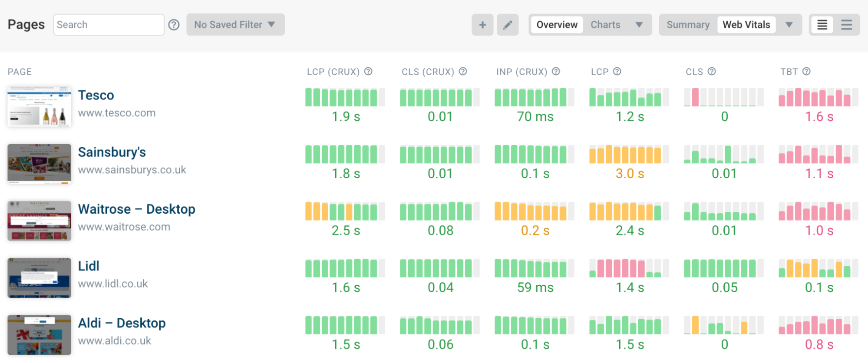Click the www.waitrose.com URL text
The image size is (868, 363).
[124, 227]
